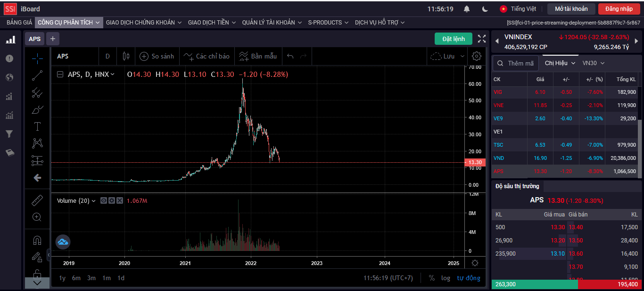Screen dimensions: 644x291
Task: Toggle fullscreen chart mode
Action: coord(482,39)
